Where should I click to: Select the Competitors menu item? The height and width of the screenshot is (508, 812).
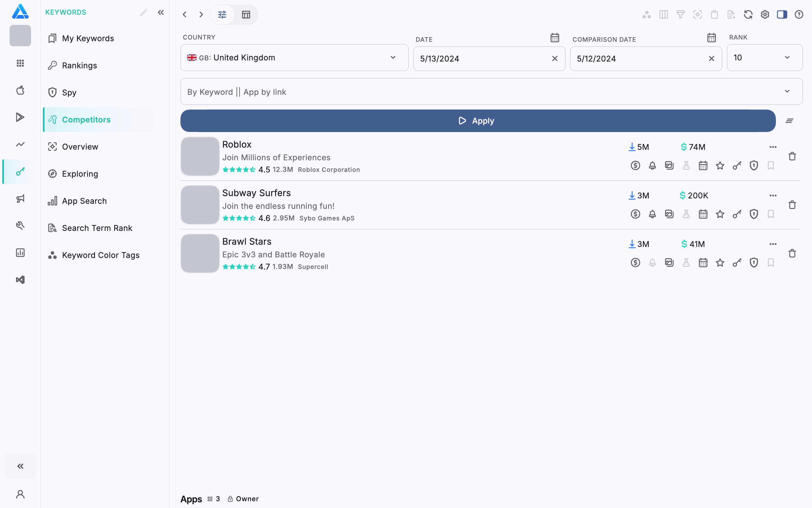(104, 120)
